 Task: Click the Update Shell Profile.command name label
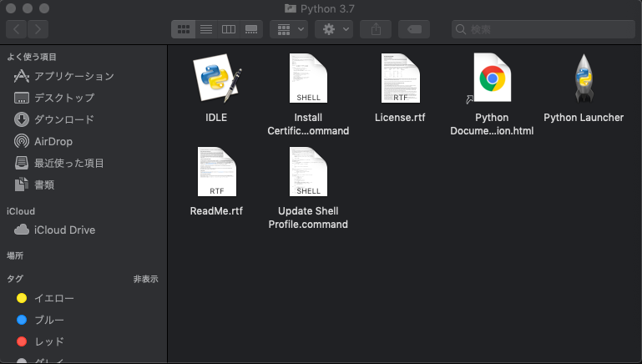point(308,217)
